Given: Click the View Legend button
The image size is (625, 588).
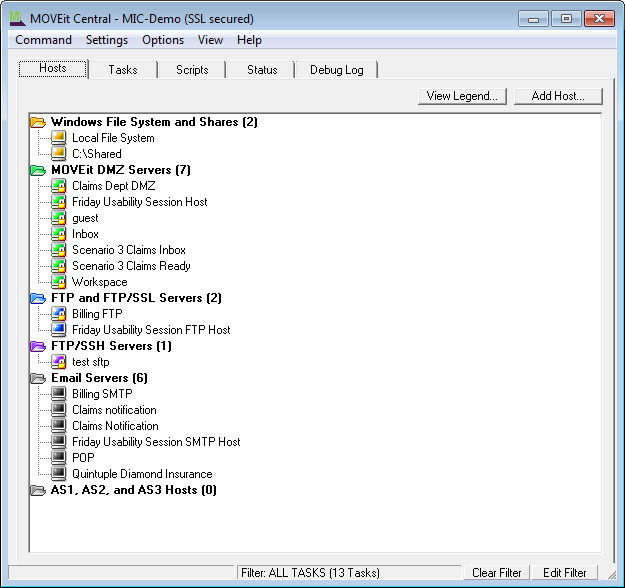Looking at the screenshot, I should coord(462,96).
